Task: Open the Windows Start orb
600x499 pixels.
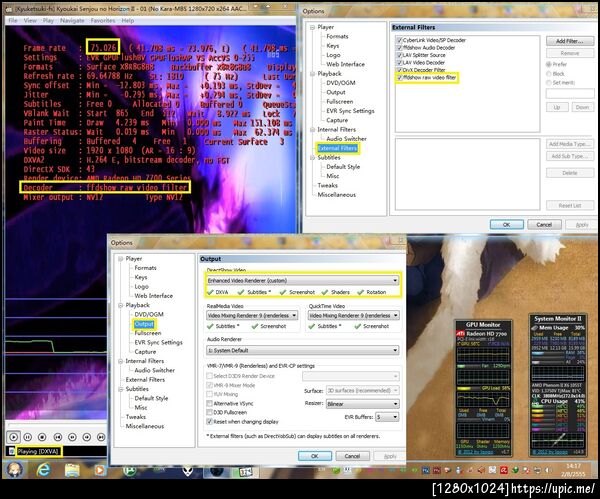Action: [15, 468]
